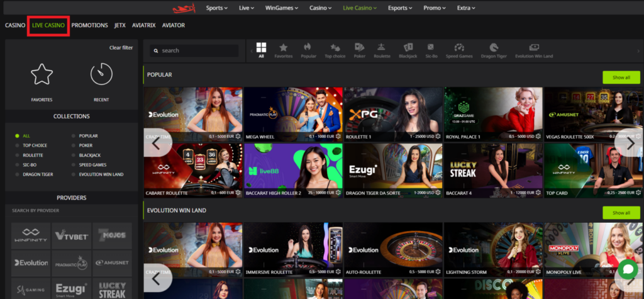Filter by SA Gaming provider logo
Screen dimensions: 644x299
31,288
